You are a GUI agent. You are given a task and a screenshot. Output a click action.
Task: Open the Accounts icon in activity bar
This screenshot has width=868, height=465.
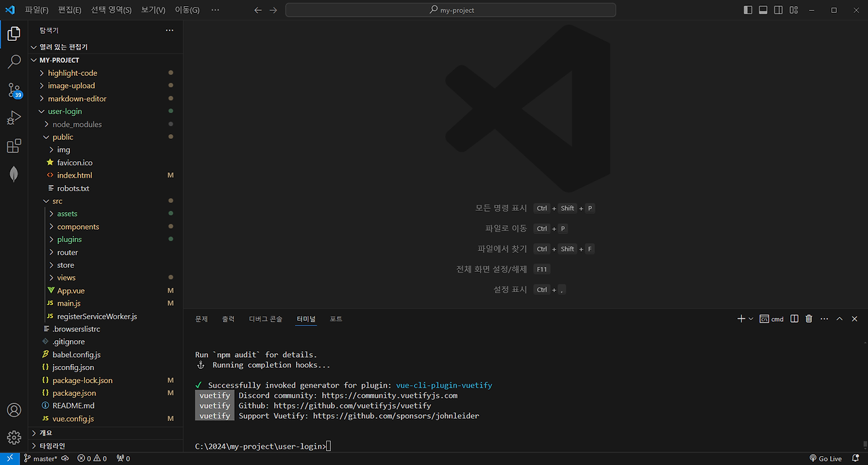click(14, 410)
